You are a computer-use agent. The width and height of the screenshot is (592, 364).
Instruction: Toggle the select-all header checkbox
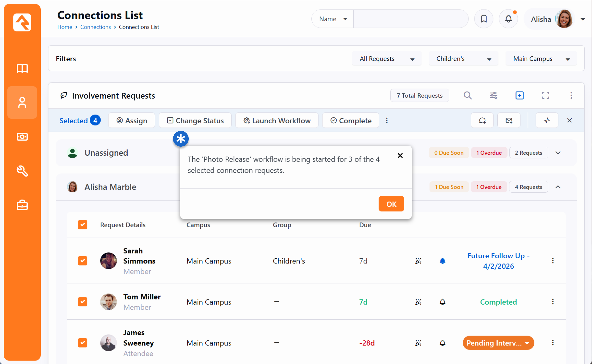83,225
